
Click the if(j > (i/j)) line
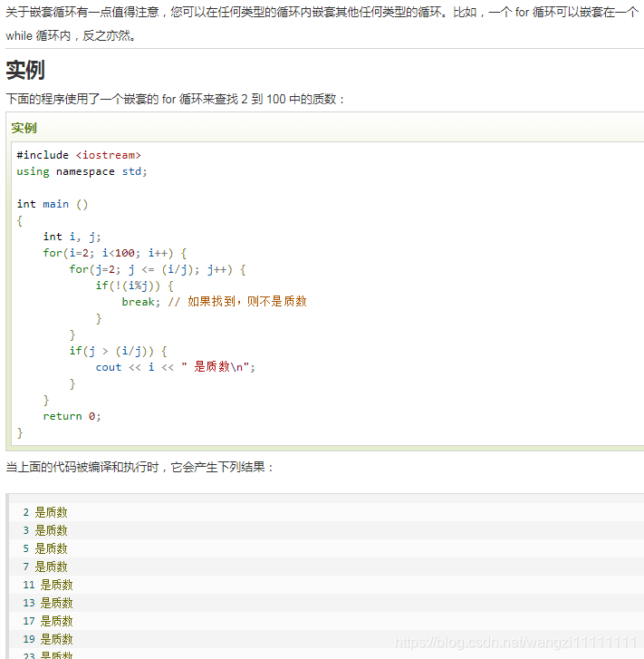pos(118,351)
